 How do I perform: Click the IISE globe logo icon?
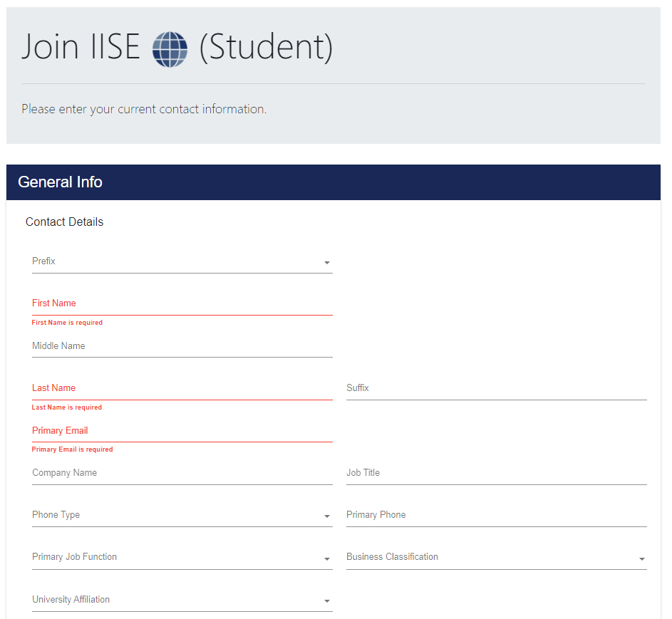(170, 49)
